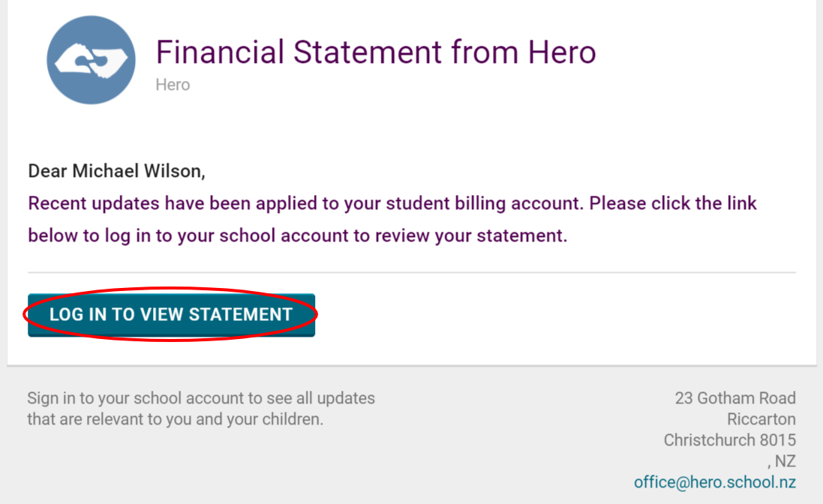Click the "Christchurch 8015" address line

(729, 440)
